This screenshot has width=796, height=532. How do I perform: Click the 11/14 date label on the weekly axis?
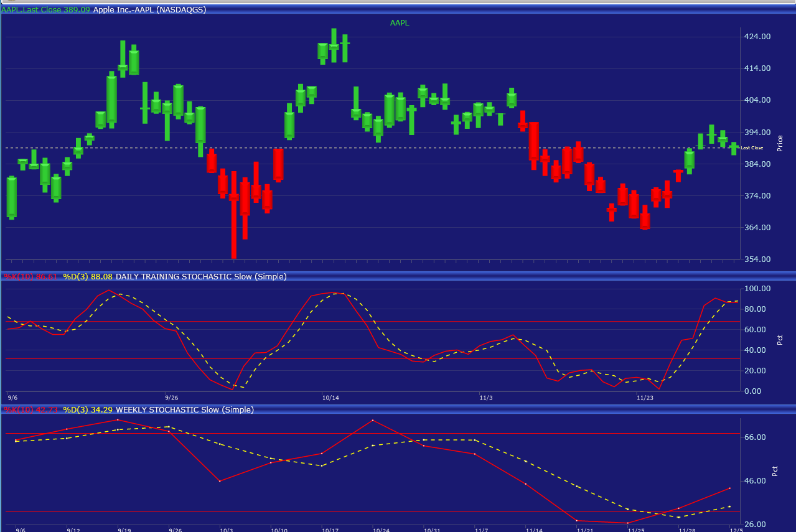pyautogui.click(x=534, y=530)
